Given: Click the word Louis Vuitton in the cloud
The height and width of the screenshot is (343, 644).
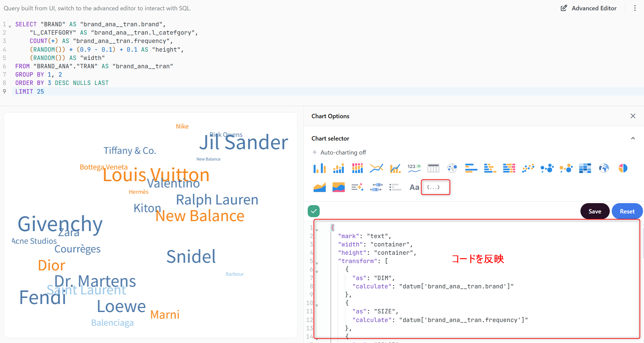Looking at the screenshot, I should pos(156,175).
